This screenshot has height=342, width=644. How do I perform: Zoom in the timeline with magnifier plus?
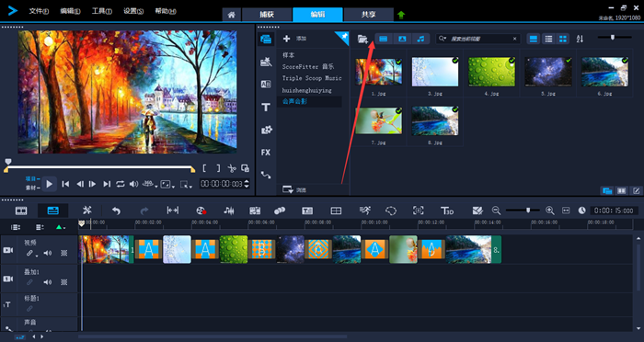pyautogui.click(x=550, y=211)
